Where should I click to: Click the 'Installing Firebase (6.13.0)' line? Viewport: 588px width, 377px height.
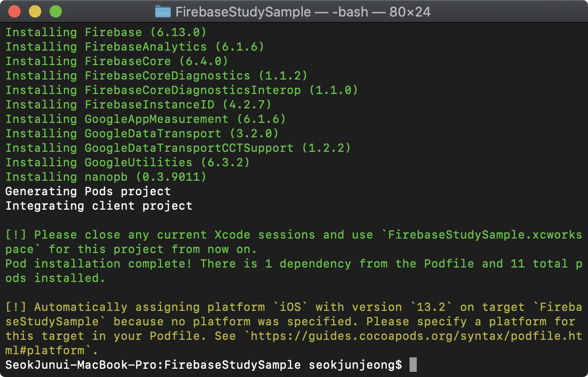click(x=106, y=33)
